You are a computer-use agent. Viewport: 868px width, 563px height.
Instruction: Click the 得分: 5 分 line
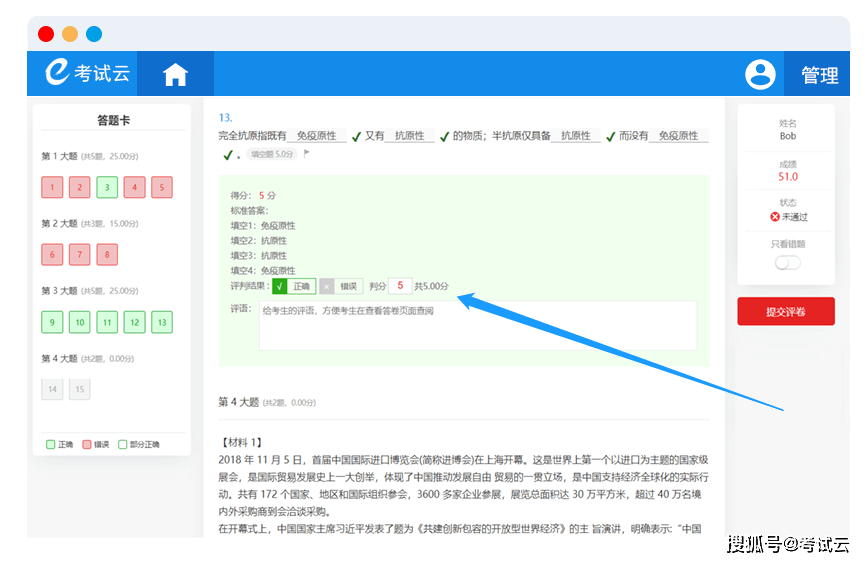pos(253,195)
